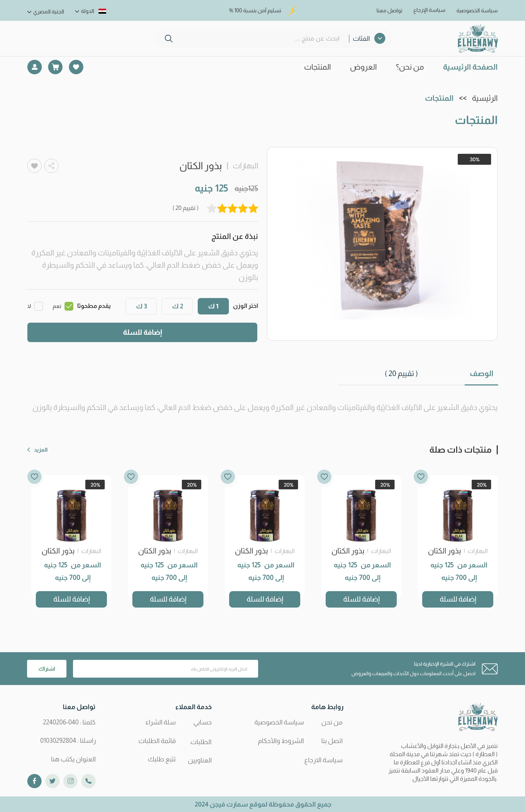Image resolution: width=525 pixels, height=812 pixels.
Task: Click the search magnifier icon
Action: 168,39
